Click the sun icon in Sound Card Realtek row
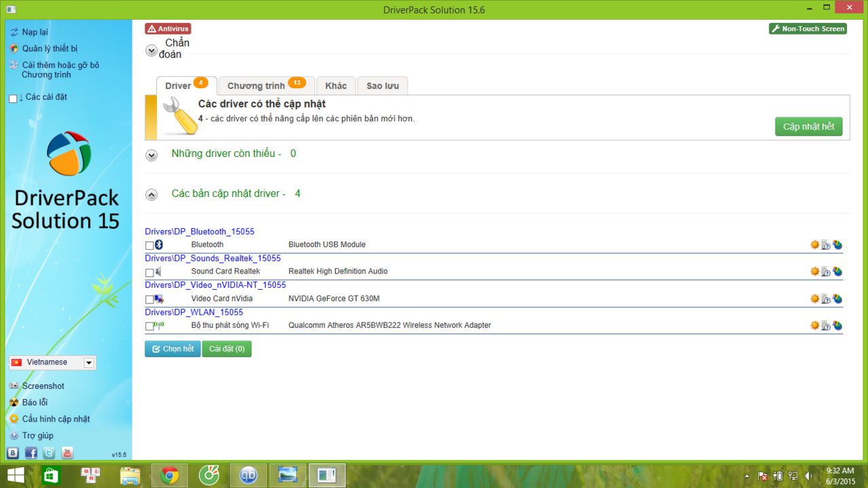The width and height of the screenshot is (868, 488). point(815,271)
